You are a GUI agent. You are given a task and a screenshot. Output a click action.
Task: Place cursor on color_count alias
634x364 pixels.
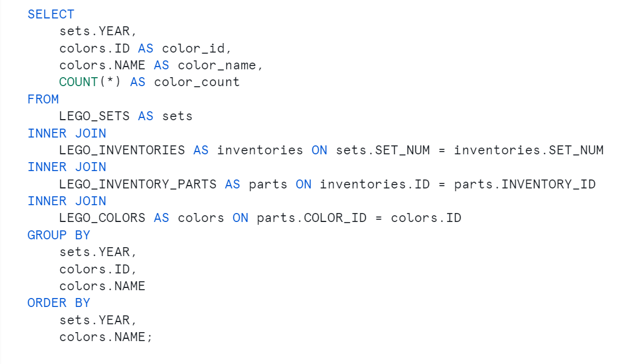coord(197,82)
